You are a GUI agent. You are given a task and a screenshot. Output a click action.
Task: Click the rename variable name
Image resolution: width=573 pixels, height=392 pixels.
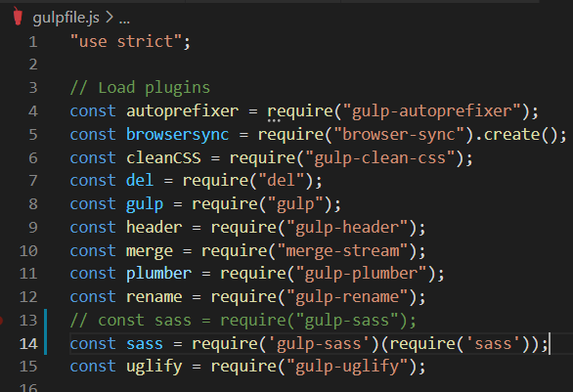154,296
